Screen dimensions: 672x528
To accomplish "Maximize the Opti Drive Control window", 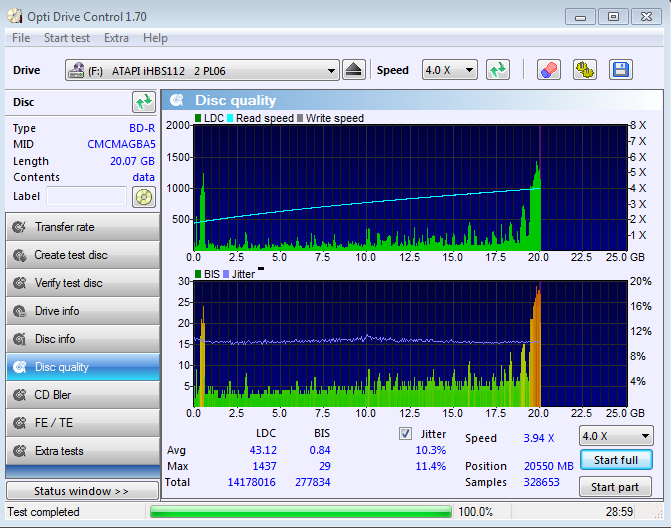I will click(613, 17).
